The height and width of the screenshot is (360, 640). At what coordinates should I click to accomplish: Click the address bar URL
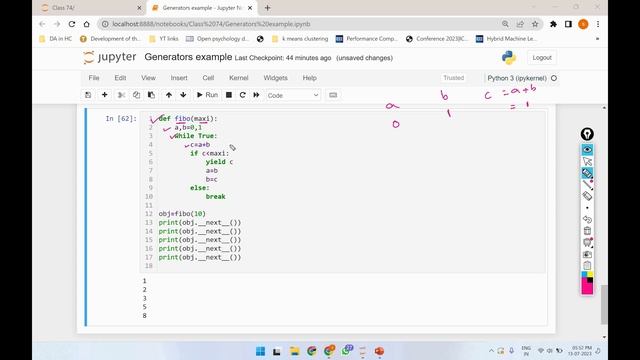click(x=211, y=24)
